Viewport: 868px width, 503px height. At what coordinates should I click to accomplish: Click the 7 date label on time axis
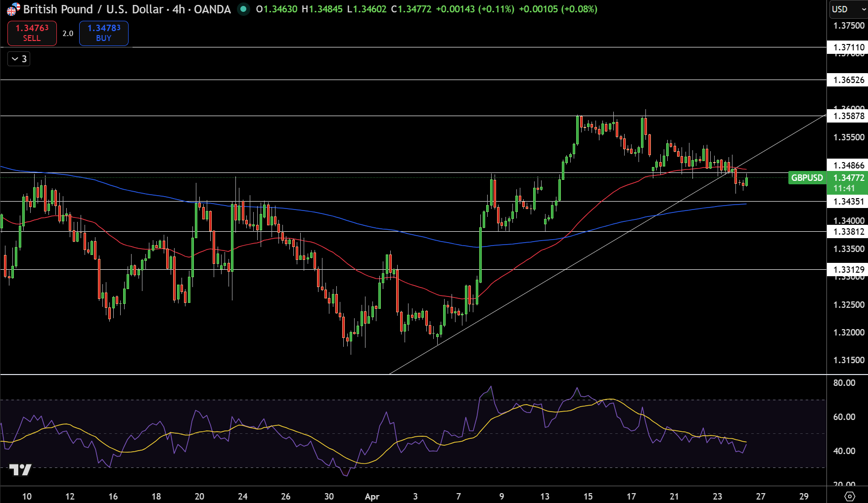[x=458, y=497]
